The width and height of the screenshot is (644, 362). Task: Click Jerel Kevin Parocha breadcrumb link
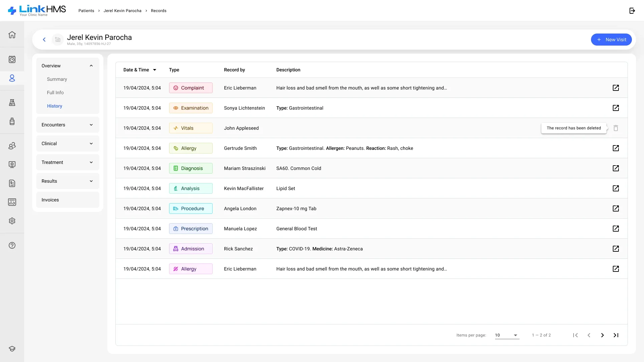tap(122, 11)
